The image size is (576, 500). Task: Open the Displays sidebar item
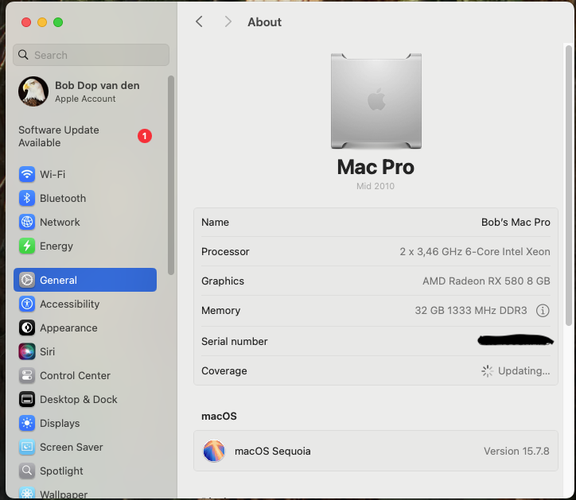85,423
